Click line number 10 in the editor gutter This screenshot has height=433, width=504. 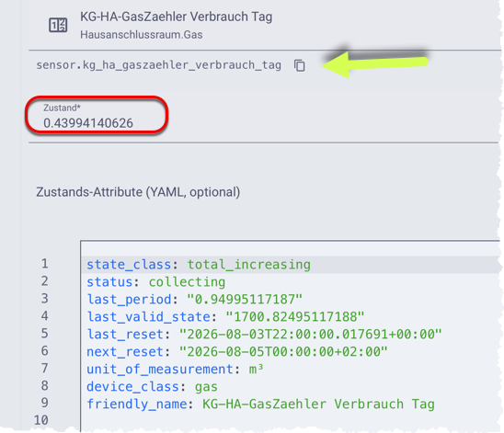click(41, 420)
